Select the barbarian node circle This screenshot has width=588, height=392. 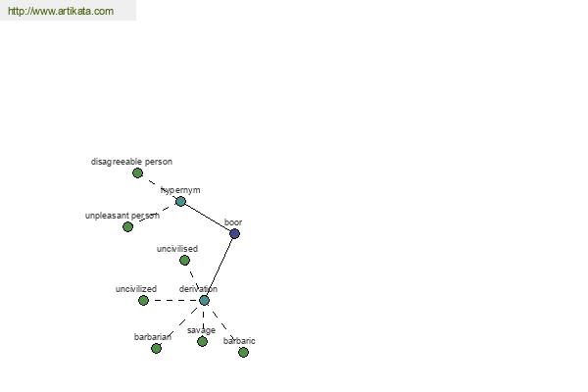coord(157,349)
